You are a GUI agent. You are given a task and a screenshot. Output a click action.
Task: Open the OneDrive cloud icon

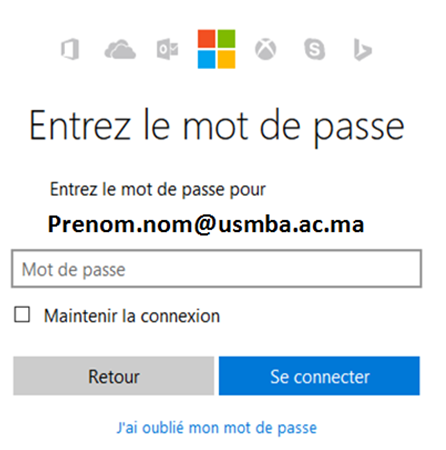tap(120, 49)
